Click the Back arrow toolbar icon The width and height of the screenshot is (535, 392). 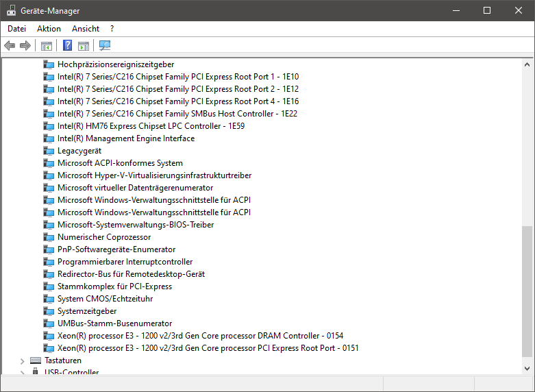tap(10, 45)
